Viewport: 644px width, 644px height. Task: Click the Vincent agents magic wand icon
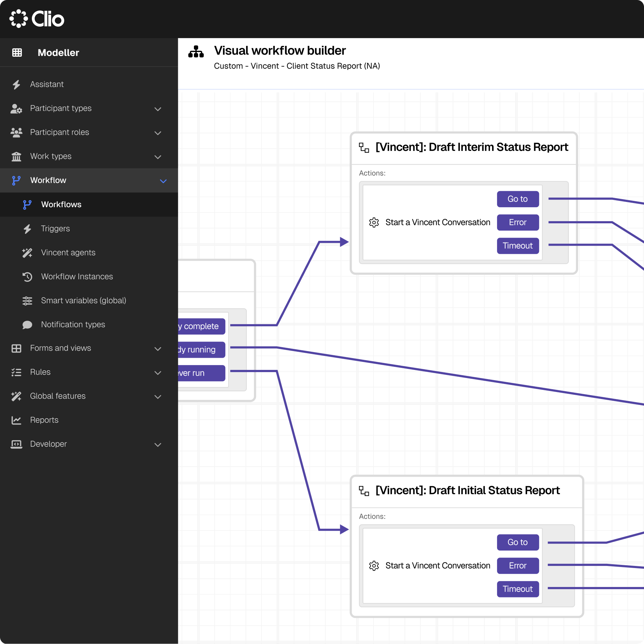pyautogui.click(x=27, y=253)
